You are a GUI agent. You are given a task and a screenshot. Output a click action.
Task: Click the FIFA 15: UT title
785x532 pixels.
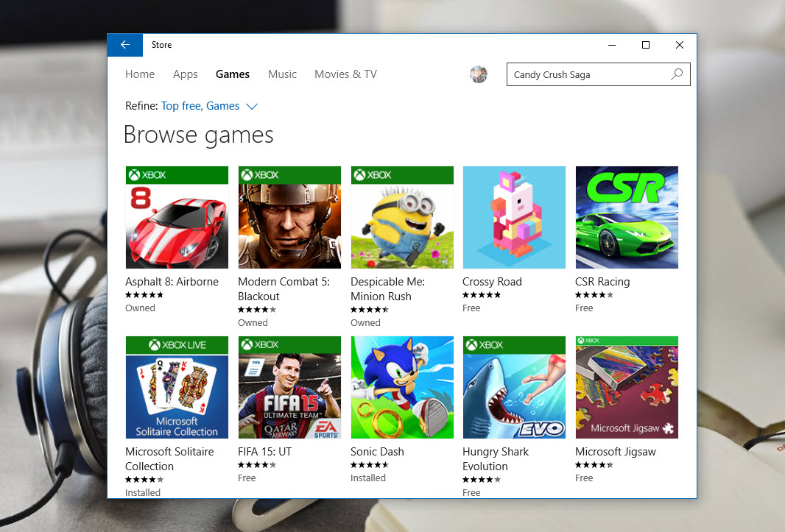[x=264, y=451]
